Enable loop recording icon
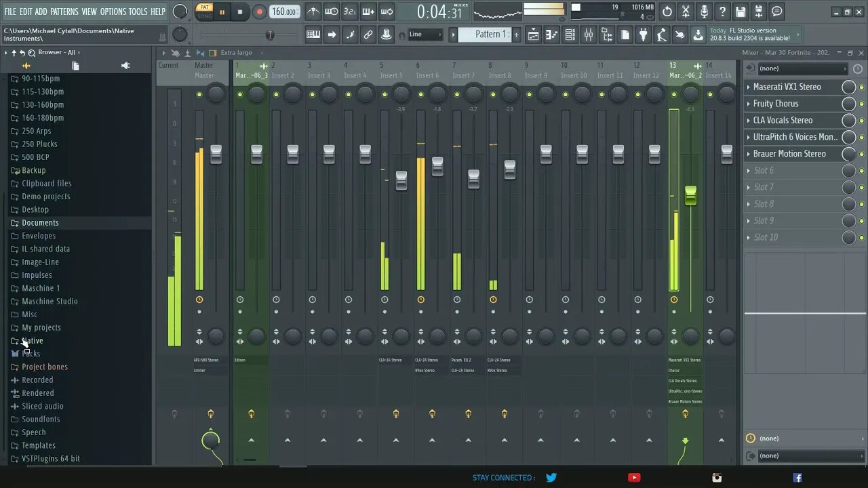This screenshot has height=488, width=868. (x=387, y=12)
